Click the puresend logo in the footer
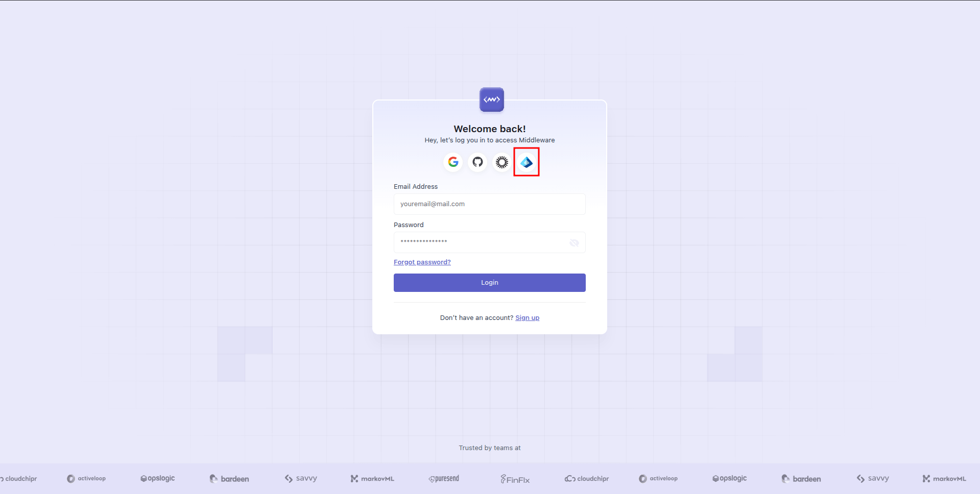 point(443,478)
